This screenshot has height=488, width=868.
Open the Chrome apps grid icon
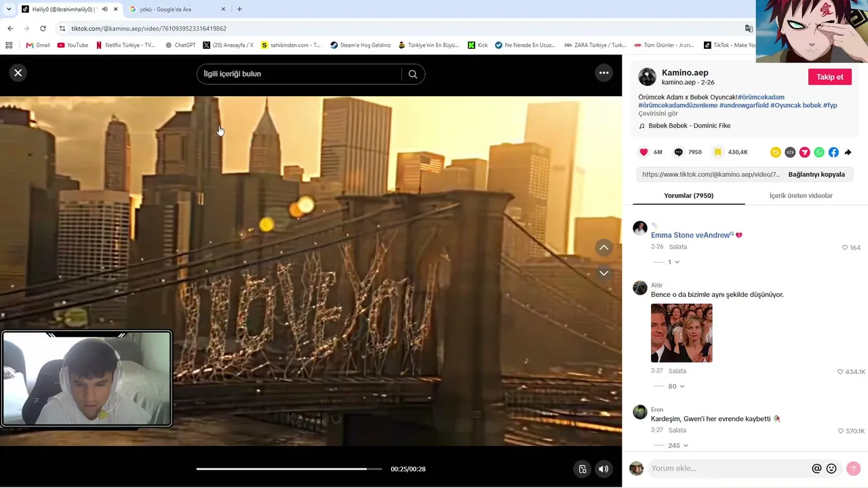point(9,45)
